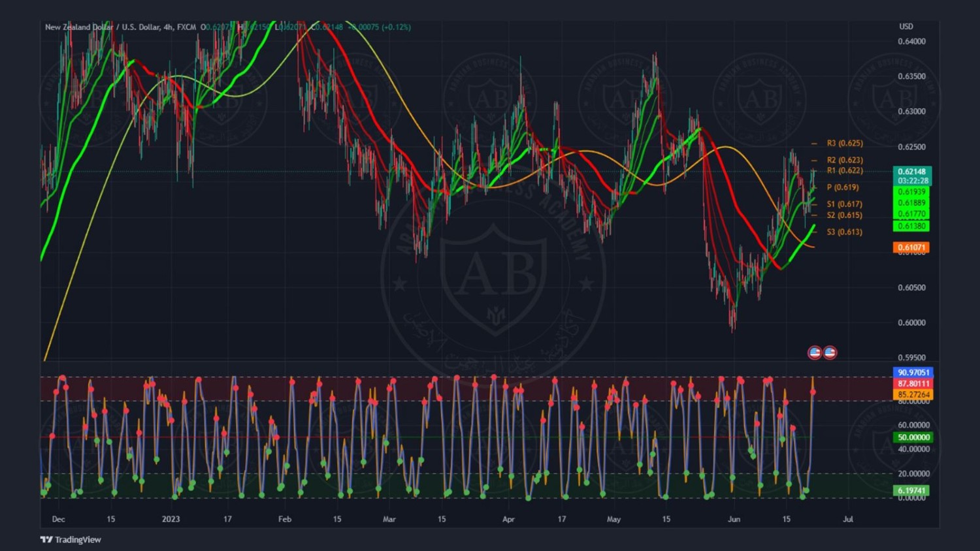Click the S1 (0.617) support label

point(844,204)
